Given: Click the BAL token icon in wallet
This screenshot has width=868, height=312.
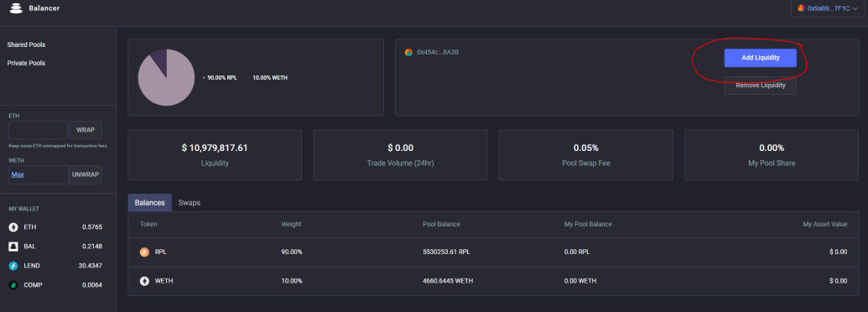Looking at the screenshot, I should (x=13, y=247).
